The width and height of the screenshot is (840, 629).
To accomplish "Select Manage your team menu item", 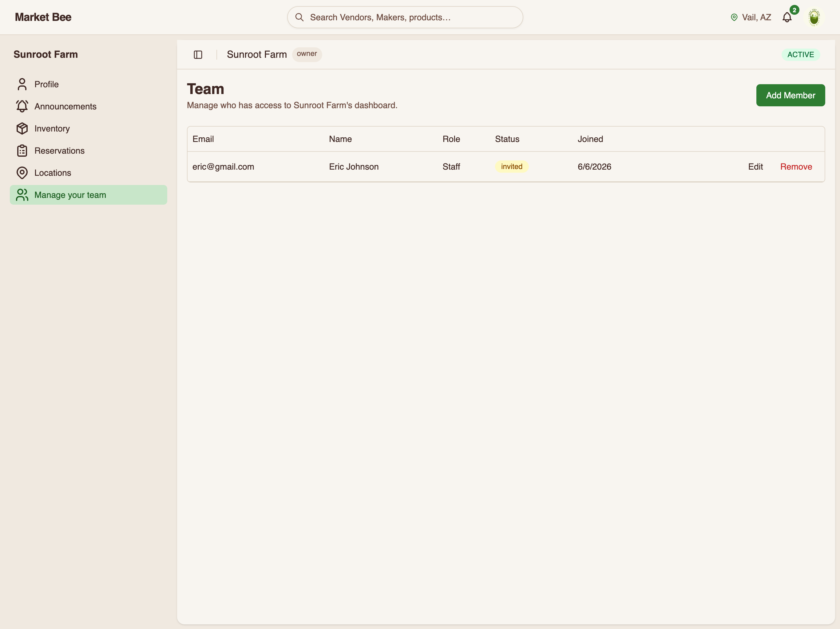I will pos(89,195).
